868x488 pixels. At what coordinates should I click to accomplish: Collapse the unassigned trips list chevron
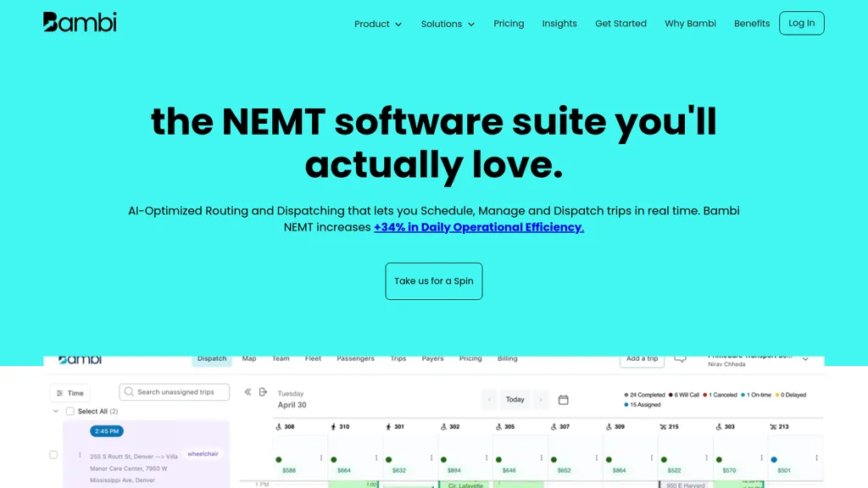pyautogui.click(x=56, y=412)
